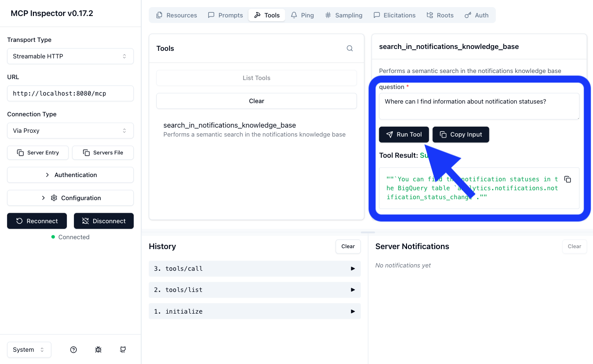593x364 pixels.
Task: Switch to the Elicitations tab
Action: 394,15
